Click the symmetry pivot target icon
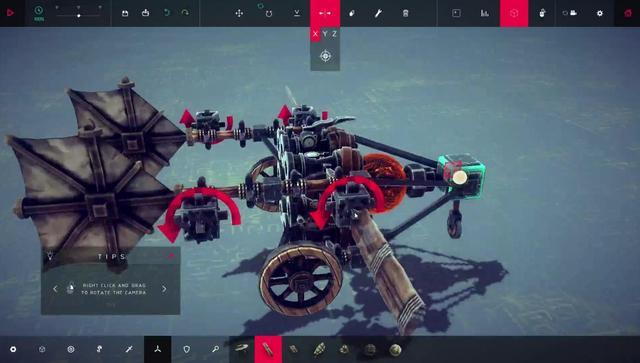 point(325,56)
